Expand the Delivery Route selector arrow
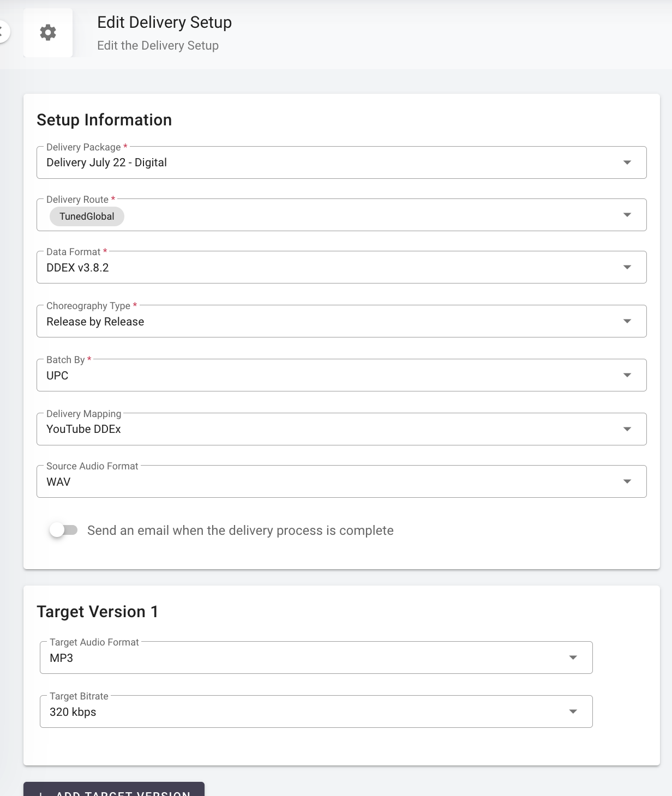Image resolution: width=672 pixels, height=796 pixels. [627, 215]
